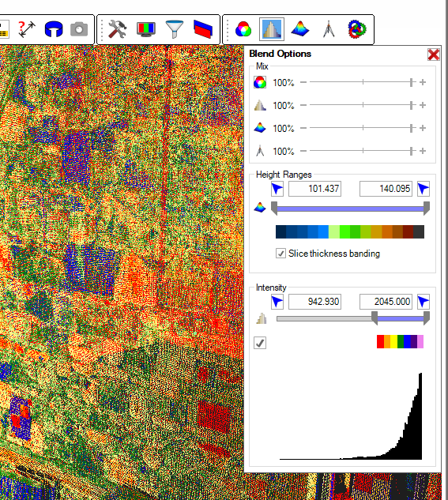Image resolution: width=448 pixels, height=500 pixels.
Task: Take a snapshot with camera icon
Action: tap(79, 29)
